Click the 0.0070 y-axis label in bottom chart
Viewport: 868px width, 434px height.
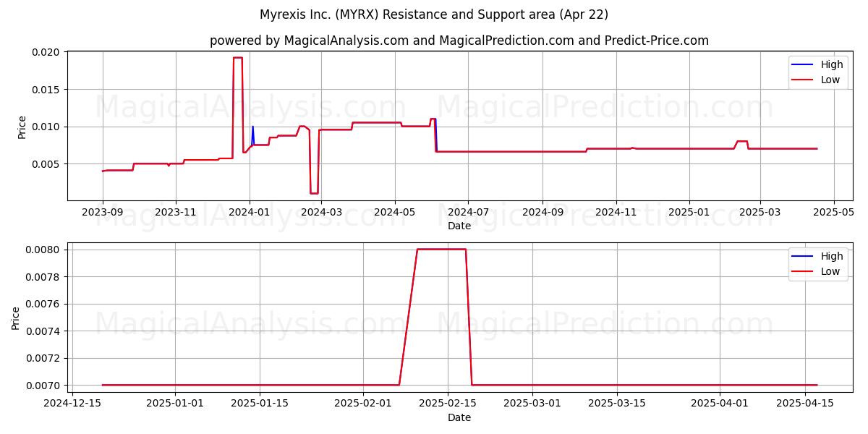42,386
